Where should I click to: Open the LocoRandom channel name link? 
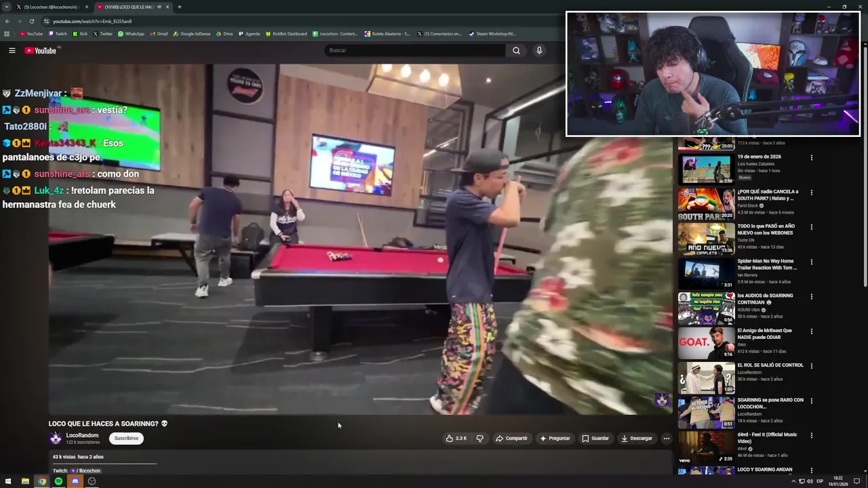(82, 435)
